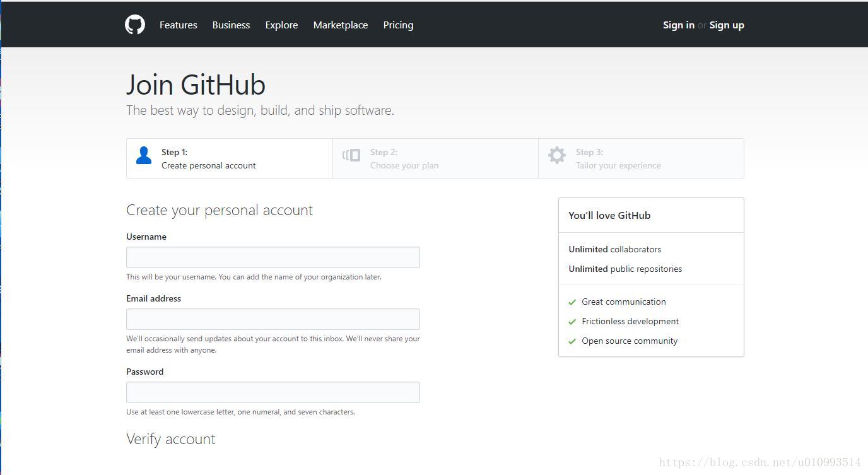
Task: Open the Business page link
Action: (x=231, y=25)
